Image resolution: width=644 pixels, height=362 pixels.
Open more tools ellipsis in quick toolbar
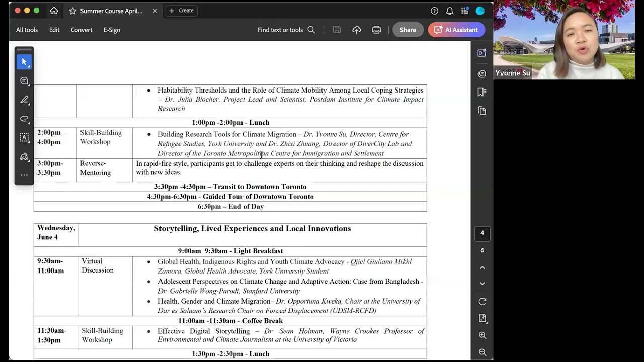click(x=24, y=175)
